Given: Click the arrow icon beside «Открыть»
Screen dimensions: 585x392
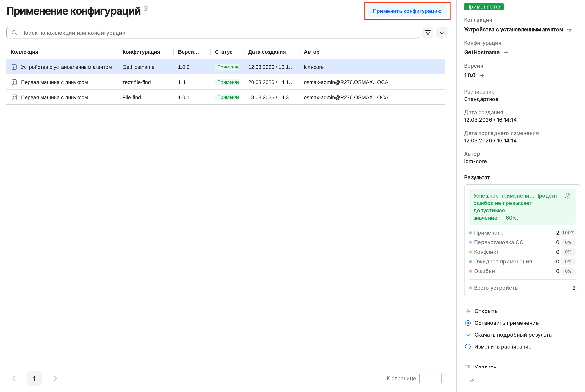Looking at the screenshot, I should [468, 311].
